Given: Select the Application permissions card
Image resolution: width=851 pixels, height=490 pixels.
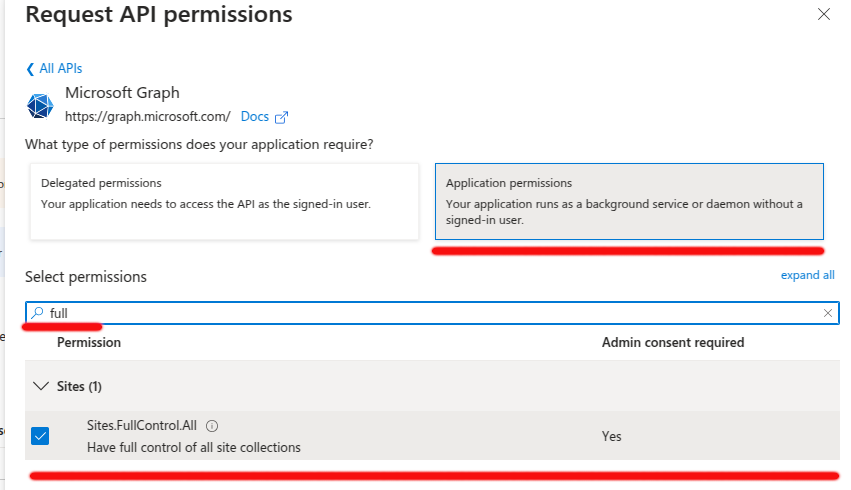Looking at the screenshot, I should (629, 201).
